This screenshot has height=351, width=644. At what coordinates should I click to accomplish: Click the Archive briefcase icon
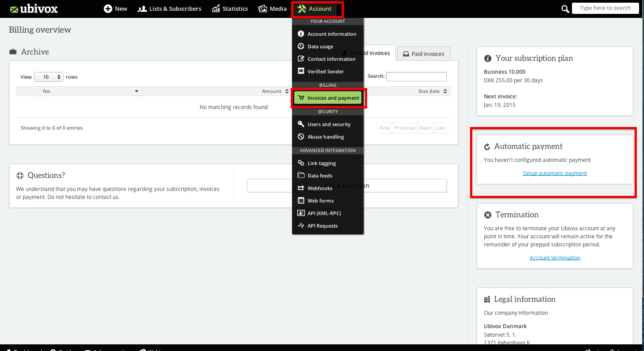(x=13, y=52)
